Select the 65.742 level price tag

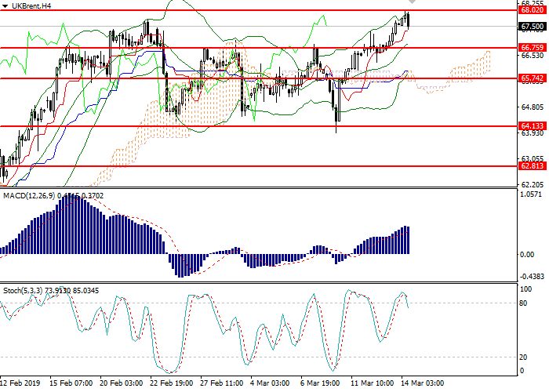(x=533, y=78)
